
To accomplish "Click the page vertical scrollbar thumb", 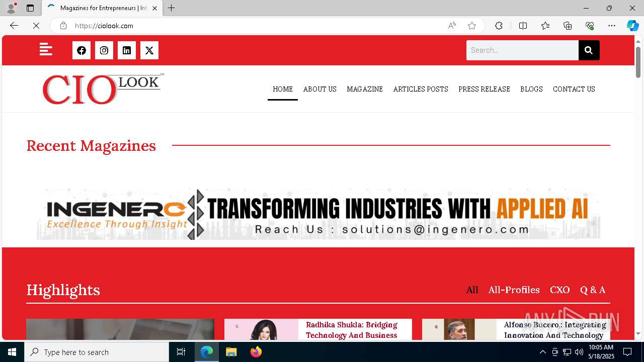I will [x=638, y=62].
